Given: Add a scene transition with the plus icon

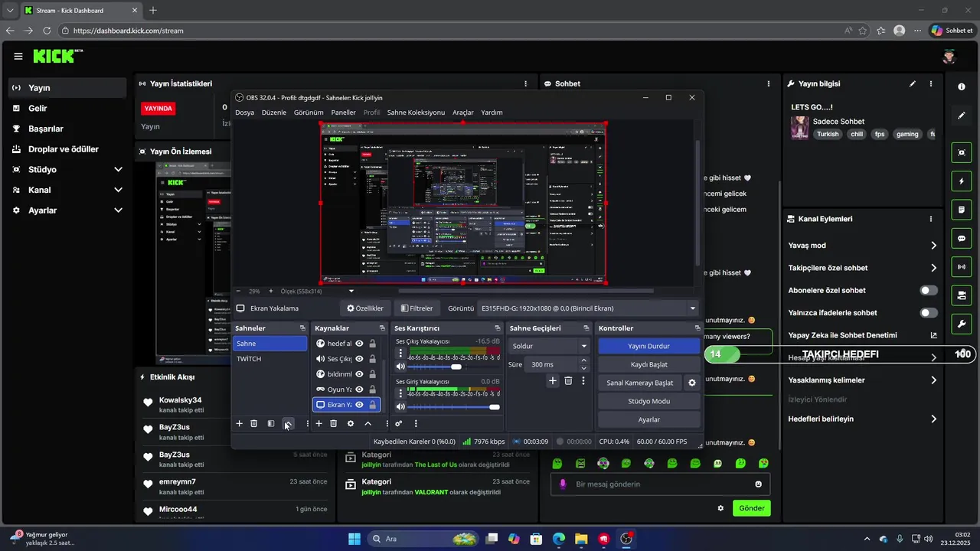Looking at the screenshot, I should pyautogui.click(x=552, y=380).
